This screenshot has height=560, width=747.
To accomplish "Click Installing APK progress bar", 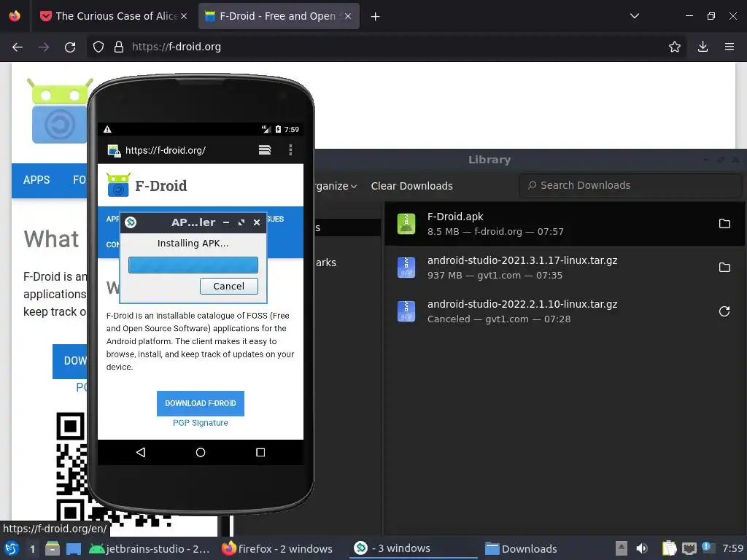I will (193, 265).
